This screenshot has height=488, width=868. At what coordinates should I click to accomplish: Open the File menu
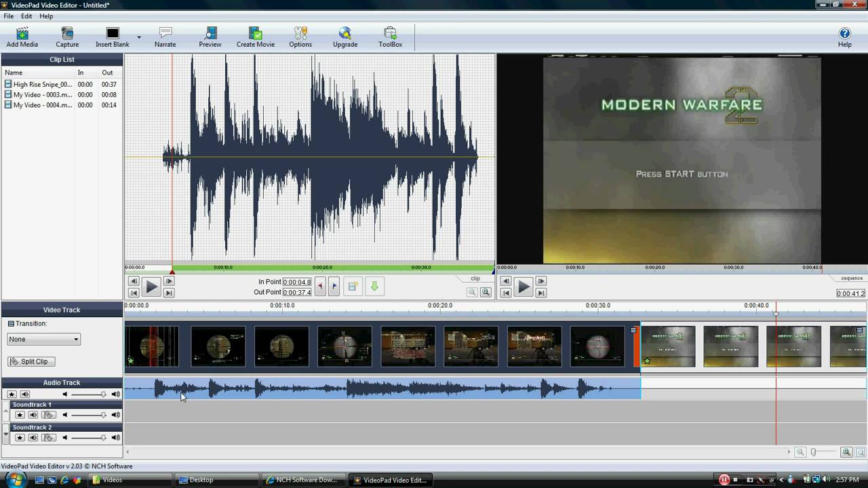click(x=9, y=16)
